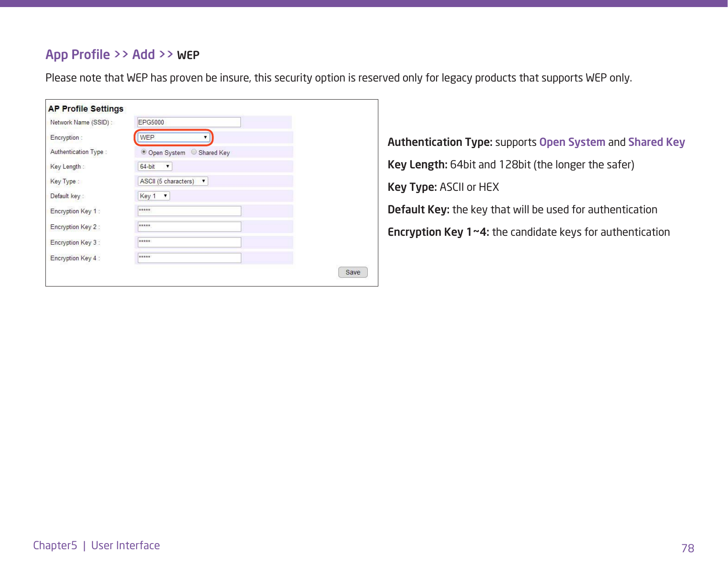
Task: Click the Encryption Key 2 field
Action: [189, 227]
